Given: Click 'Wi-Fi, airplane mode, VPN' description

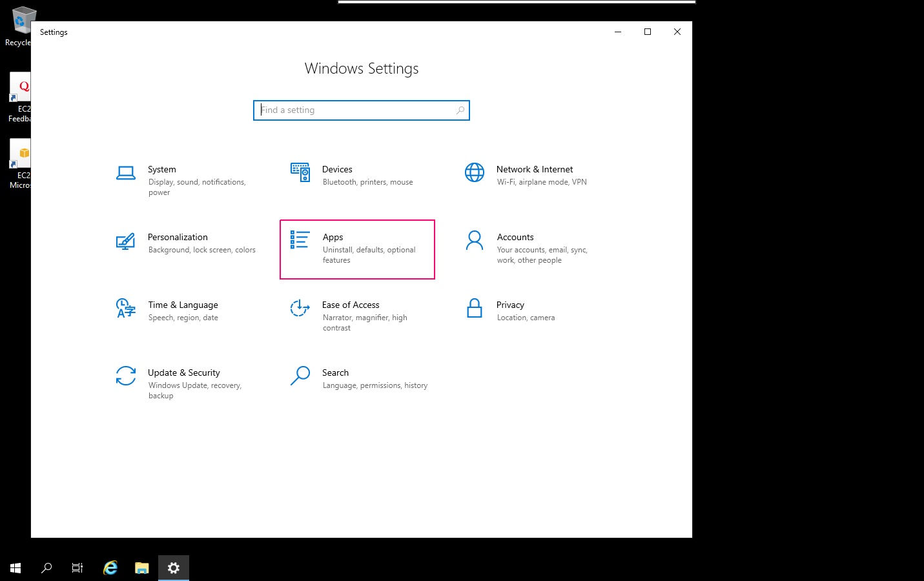Looking at the screenshot, I should (x=542, y=182).
